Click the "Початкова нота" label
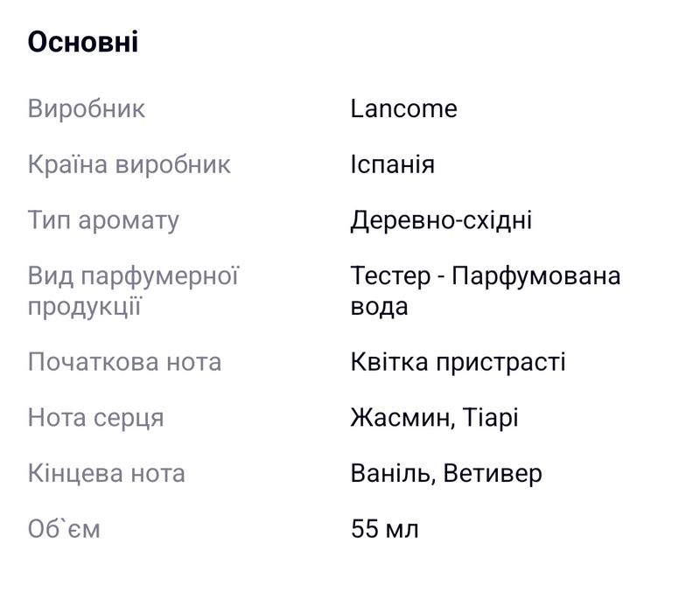The height and width of the screenshot is (592, 700). [124, 362]
